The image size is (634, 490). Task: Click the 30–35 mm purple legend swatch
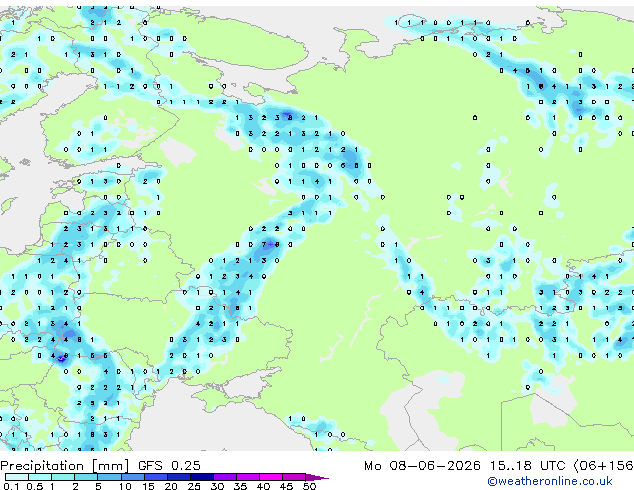tap(225, 477)
